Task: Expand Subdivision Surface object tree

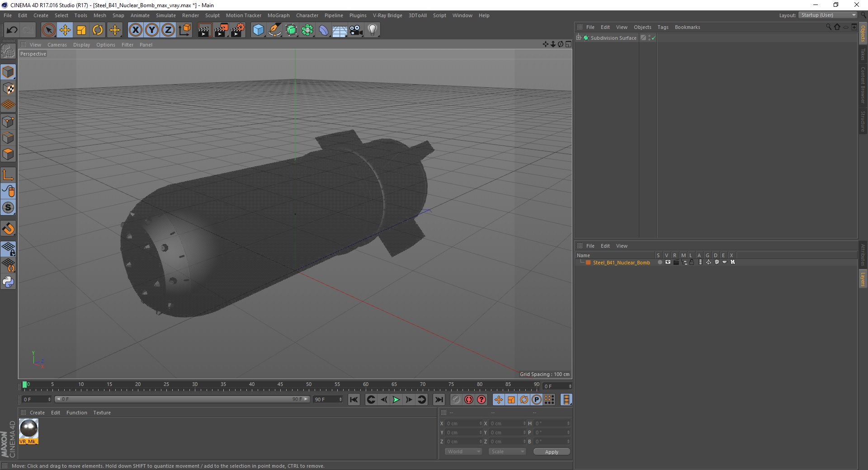Action: point(579,38)
